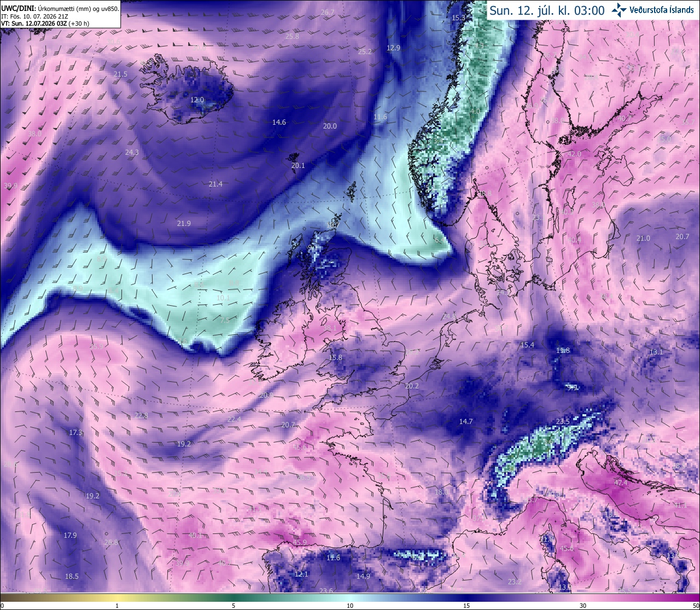
Task: Pick the 30 mark on the color scale
Action: [x=583, y=606]
